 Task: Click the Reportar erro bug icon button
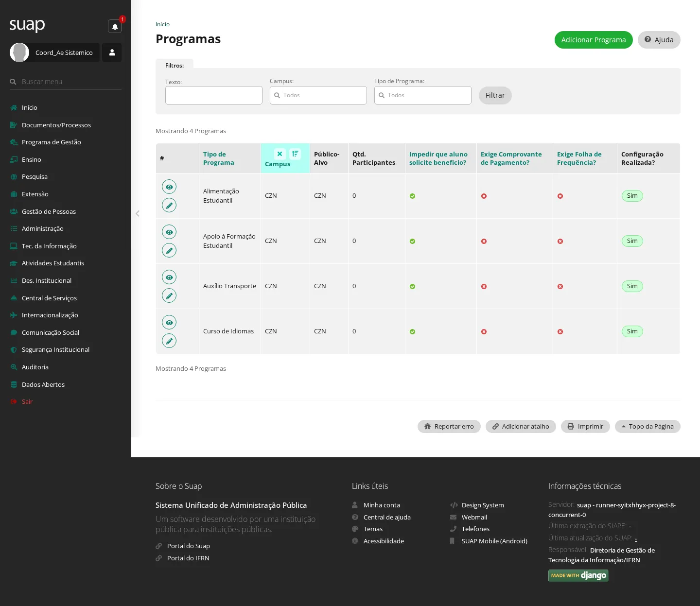click(449, 426)
